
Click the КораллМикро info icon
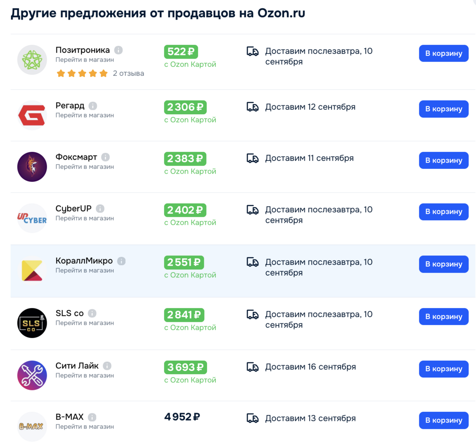[x=121, y=261]
